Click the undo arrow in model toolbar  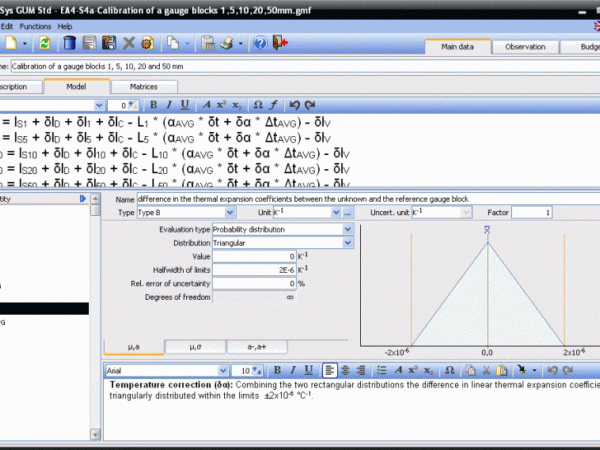[x=294, y=105]
